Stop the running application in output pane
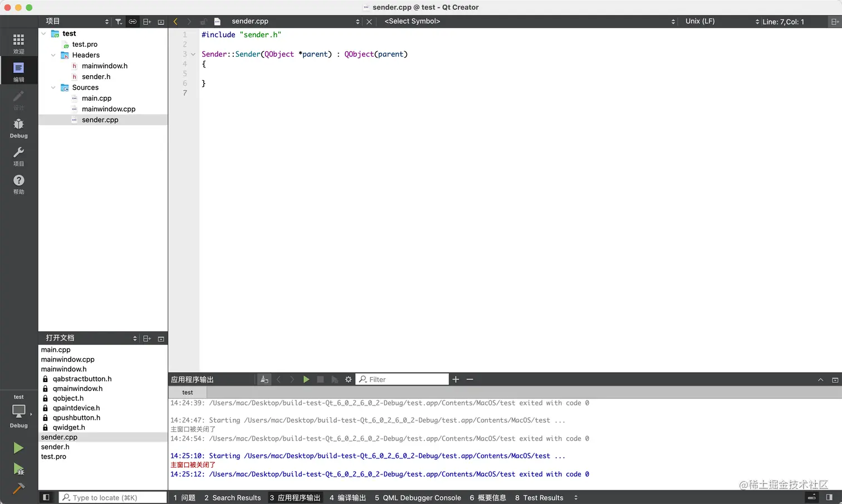The width and height of the screenshot is (842, 504). click(320, 379)
